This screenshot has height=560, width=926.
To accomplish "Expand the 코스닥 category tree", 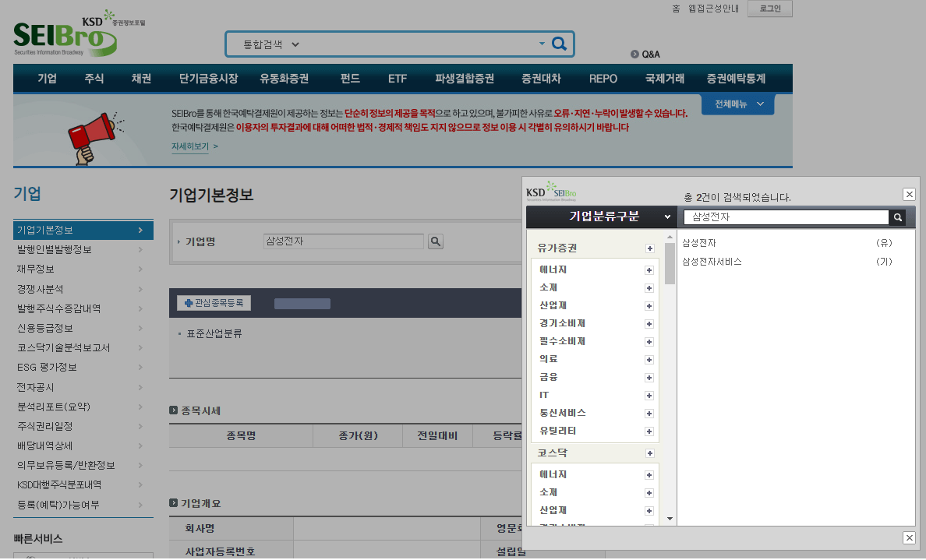I will (x=649, y=453).
